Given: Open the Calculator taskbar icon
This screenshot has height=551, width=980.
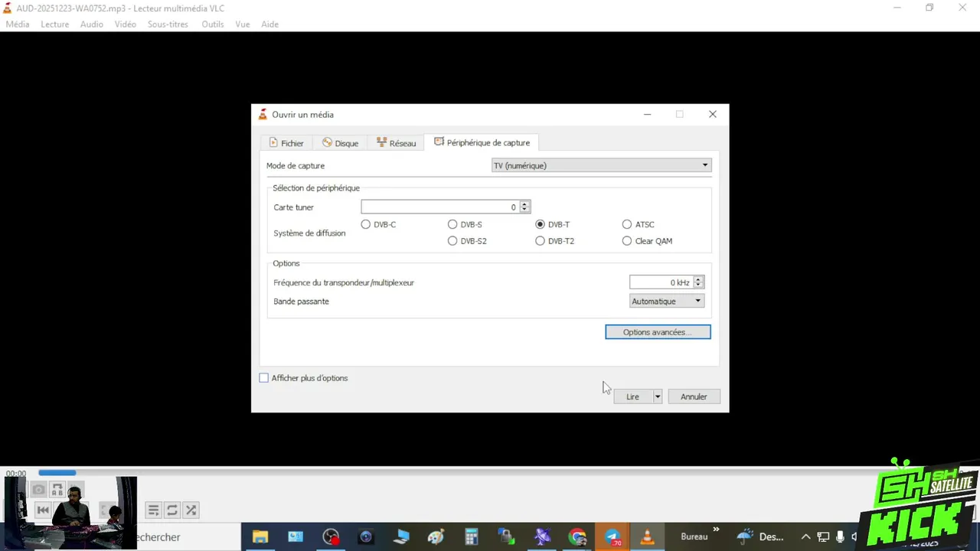Looking at the screenshot, I should point(472,537).
